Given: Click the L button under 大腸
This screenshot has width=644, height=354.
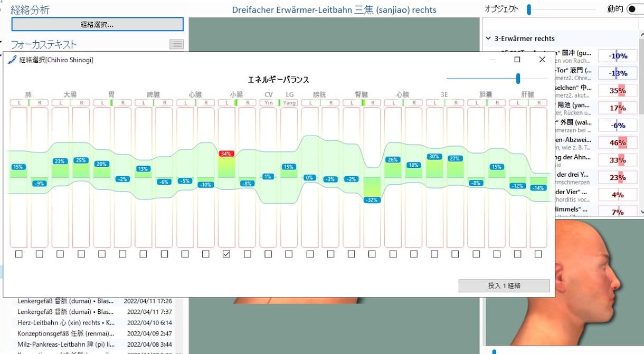Looking at the screenshot, I should [x=60, y=103].
